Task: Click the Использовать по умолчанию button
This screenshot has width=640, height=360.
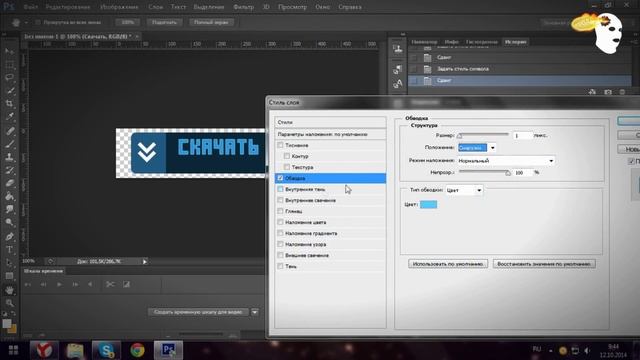Action: tap(448, 264)
